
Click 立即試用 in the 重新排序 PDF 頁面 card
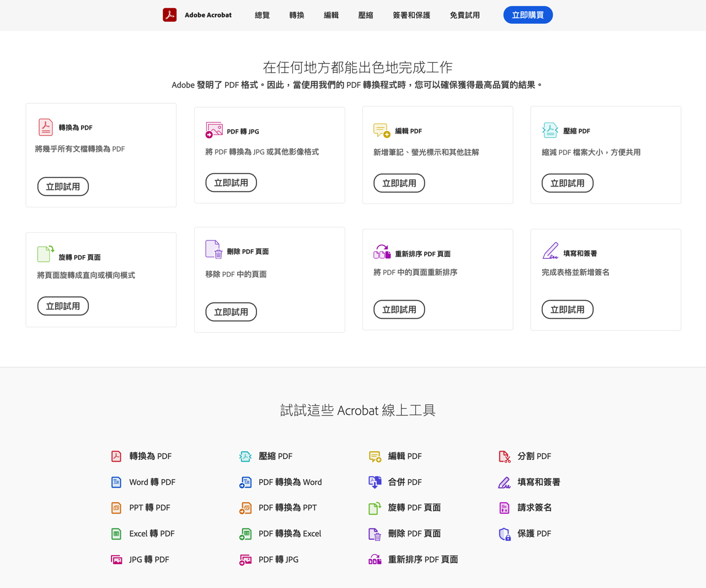pos(399,309)
